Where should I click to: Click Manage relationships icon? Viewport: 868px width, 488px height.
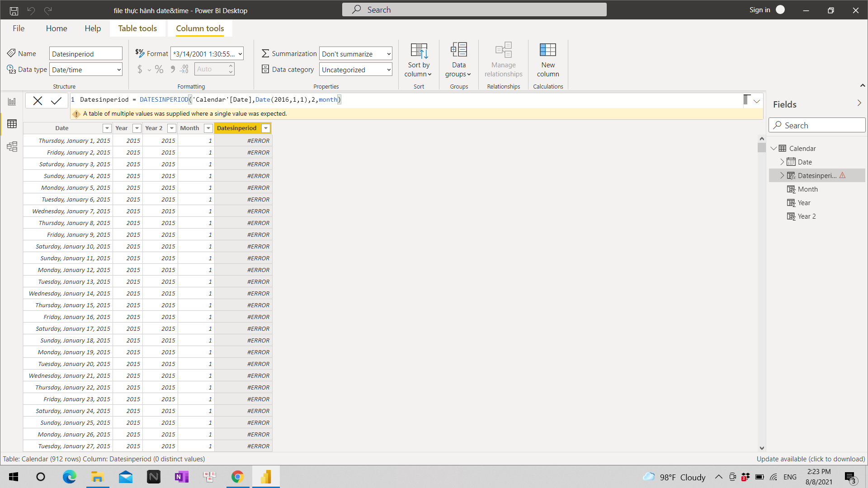[x=503, y=60]
